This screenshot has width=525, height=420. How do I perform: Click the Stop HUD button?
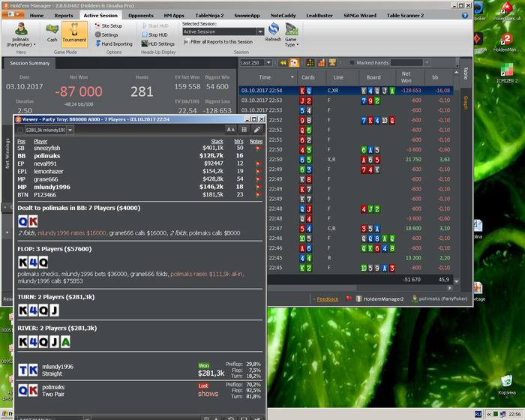157,34
